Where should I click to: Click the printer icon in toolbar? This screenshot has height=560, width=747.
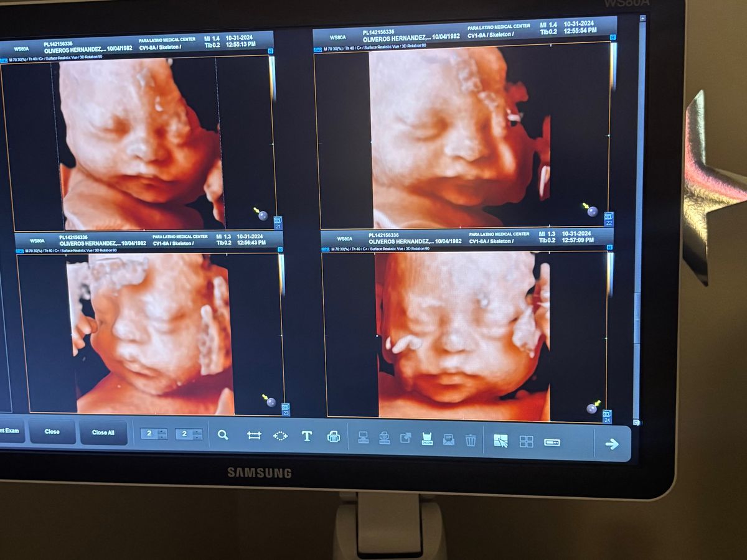tap(334, 437)
